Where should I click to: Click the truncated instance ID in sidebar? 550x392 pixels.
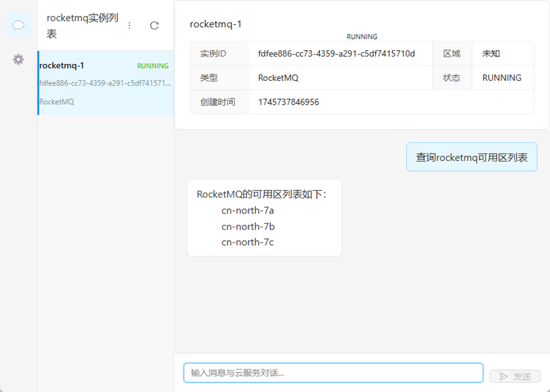click(105, 83)
